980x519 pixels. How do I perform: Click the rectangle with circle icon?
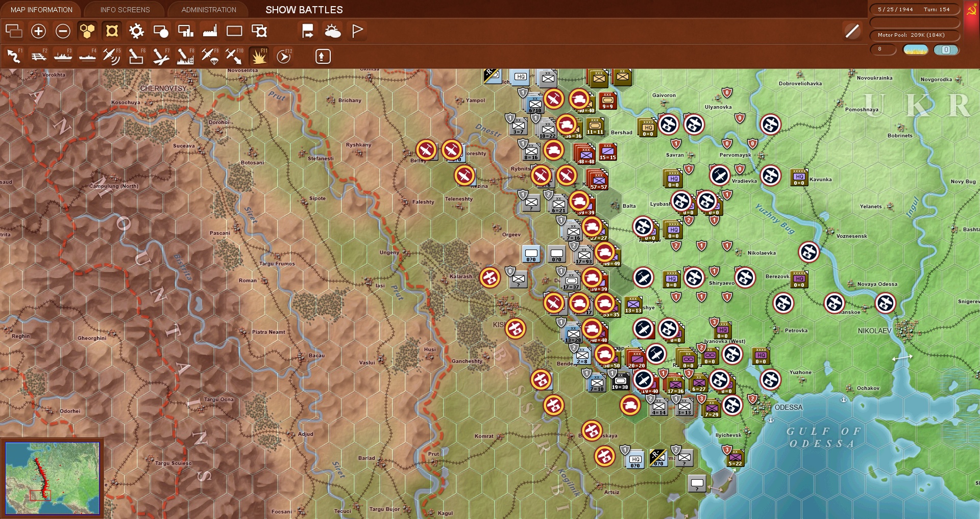(161, 31)
